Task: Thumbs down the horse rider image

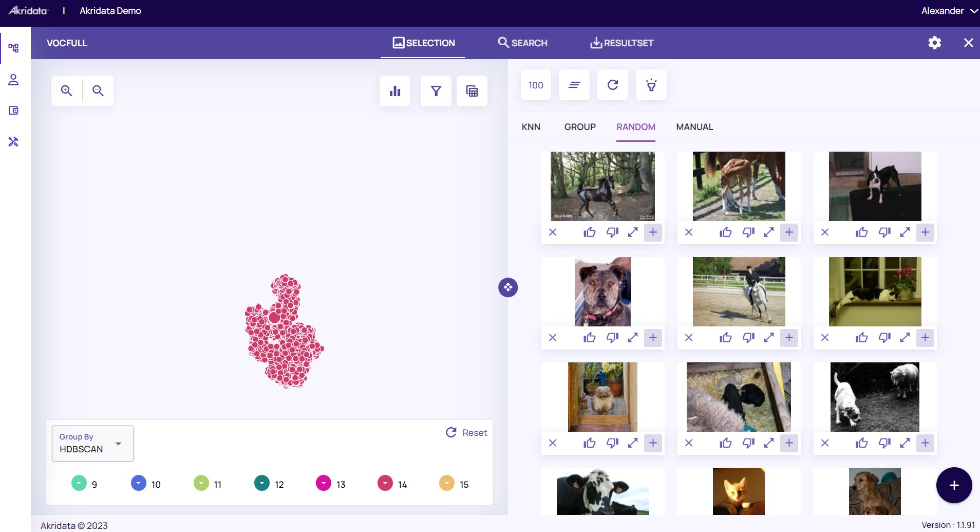Action: pos(748,338)
